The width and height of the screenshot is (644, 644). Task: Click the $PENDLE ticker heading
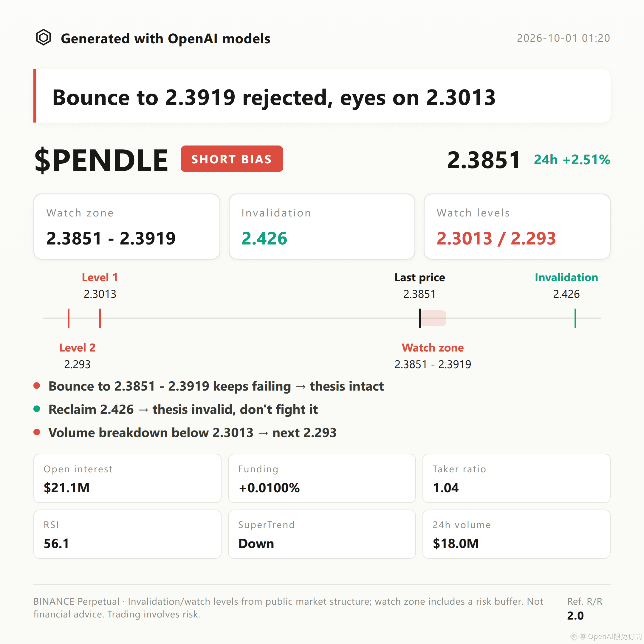pos(101,160)
